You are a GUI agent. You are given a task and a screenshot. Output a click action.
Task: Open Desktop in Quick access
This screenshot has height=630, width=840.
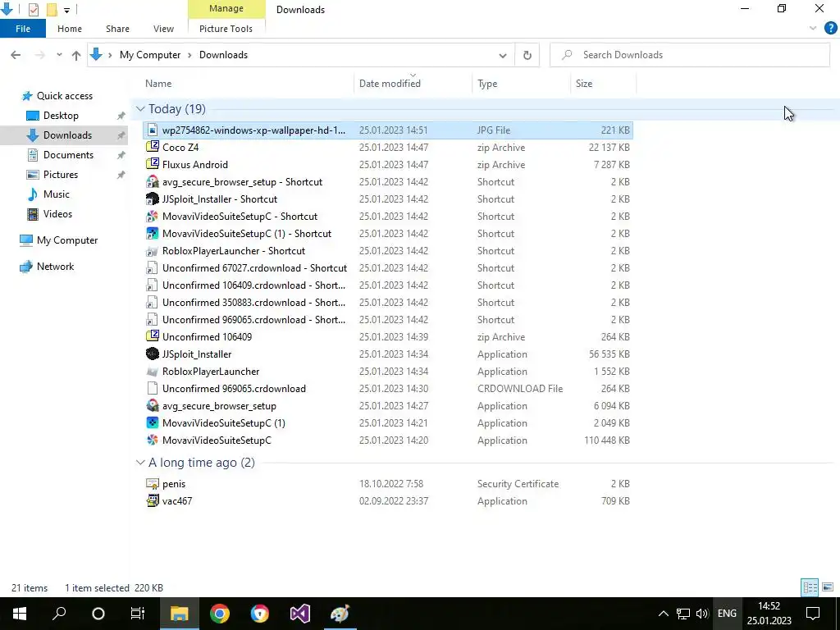(x=61, y=115)
